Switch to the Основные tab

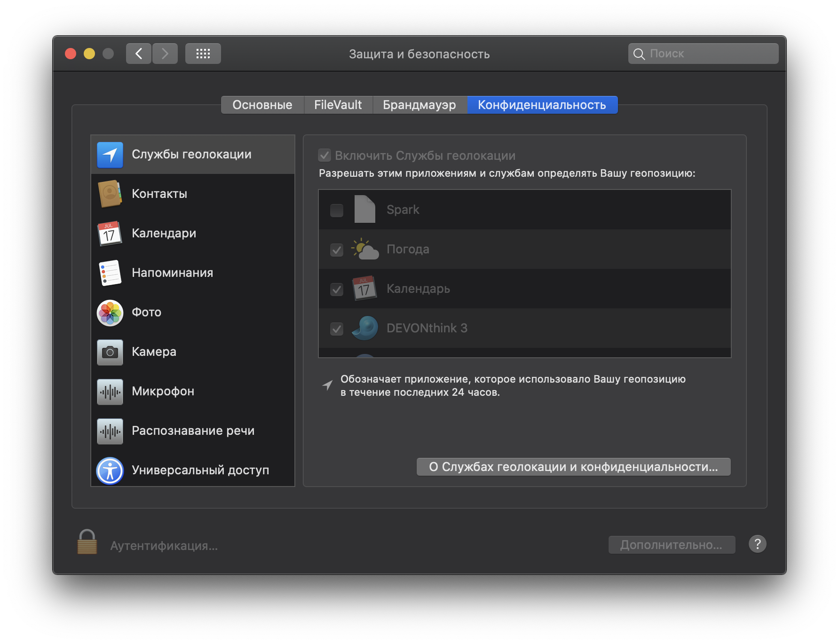pos(262,105)
